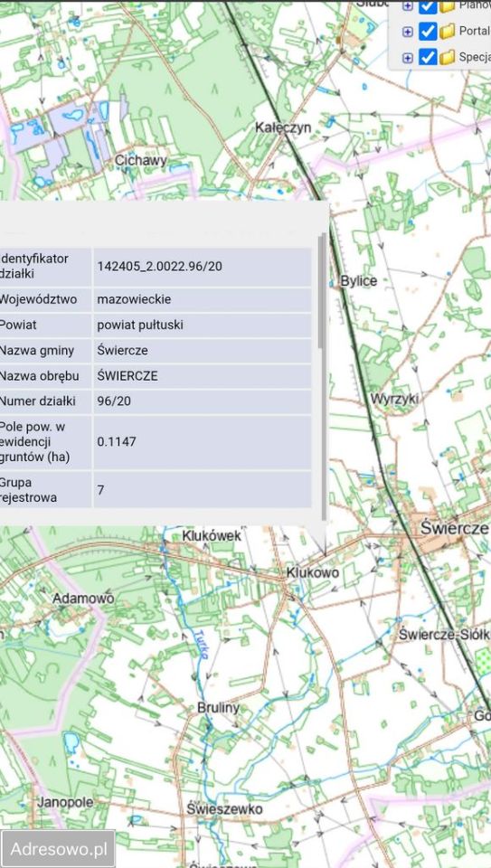Screen dimensions: 491x868
Task: Uncheck the Planow layer checkbox
Action: [428, 5]
